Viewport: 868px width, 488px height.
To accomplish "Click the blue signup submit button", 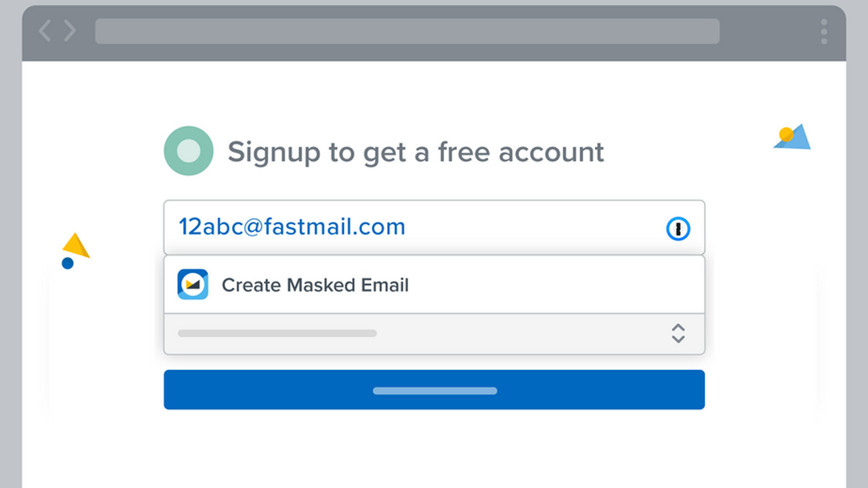I will tap(434, 390).
